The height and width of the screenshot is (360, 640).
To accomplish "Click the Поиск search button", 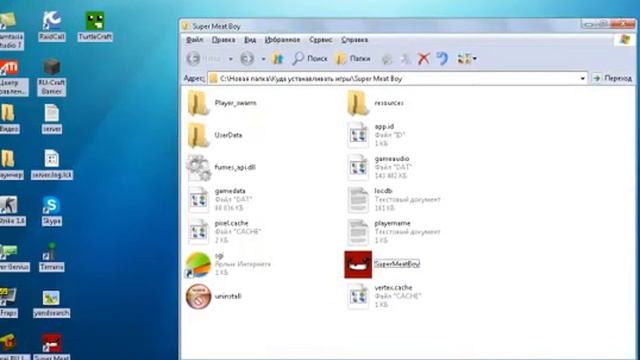I will [310, 59].
